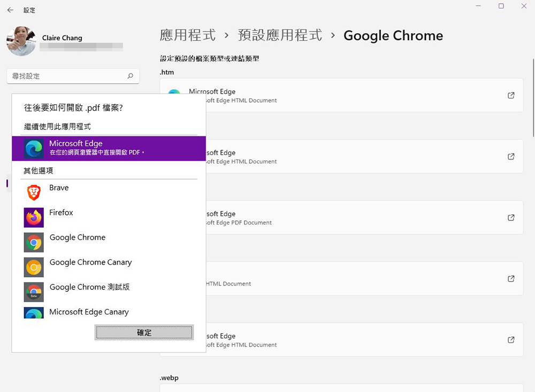The height and width of the screenshot is (392, 535).
Task: Confirm with the 確定 button
Action: point(144,332)
